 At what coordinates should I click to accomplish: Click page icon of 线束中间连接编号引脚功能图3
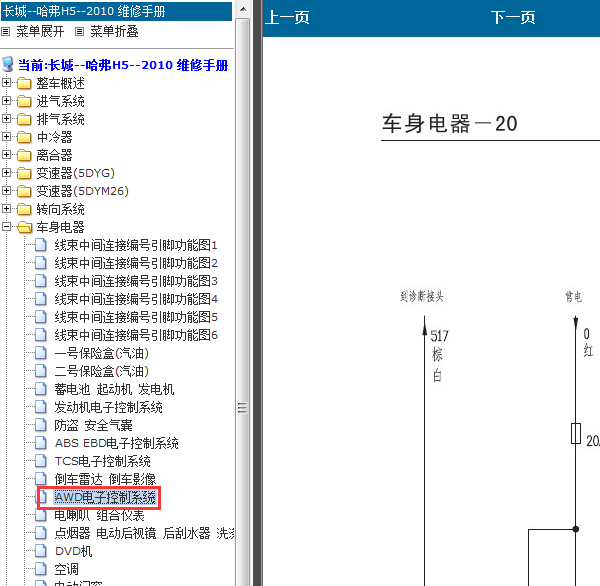click(x=41, y=281)
